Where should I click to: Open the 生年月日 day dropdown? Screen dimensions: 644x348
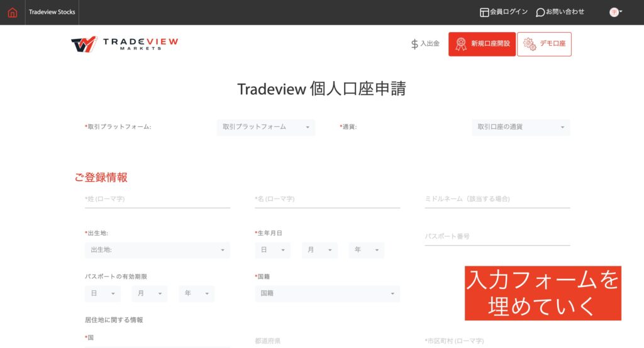click(x=273, y=250)
